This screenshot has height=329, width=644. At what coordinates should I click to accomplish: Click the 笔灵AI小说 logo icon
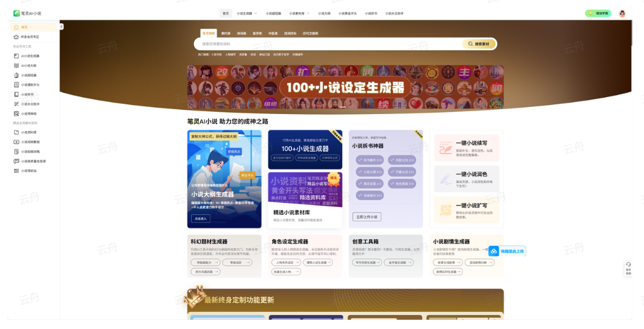[x=16, y=13]
